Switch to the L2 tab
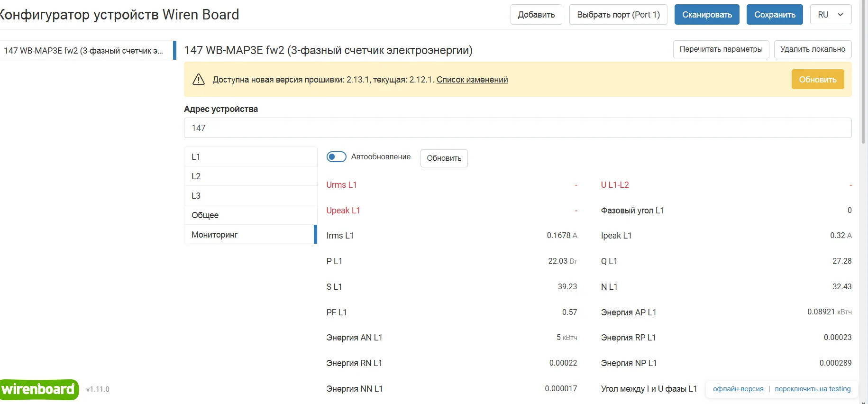 (250, 176)
